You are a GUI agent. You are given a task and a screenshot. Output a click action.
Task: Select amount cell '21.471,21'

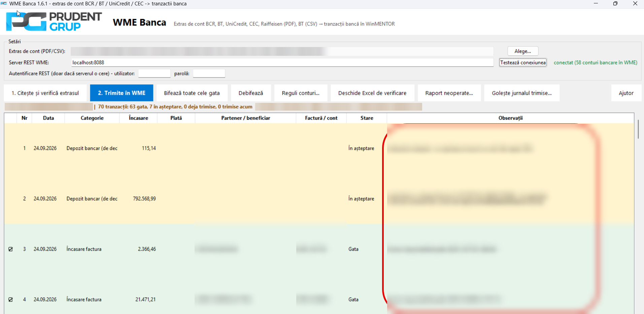pyautogui.click(x=145, y=300)
